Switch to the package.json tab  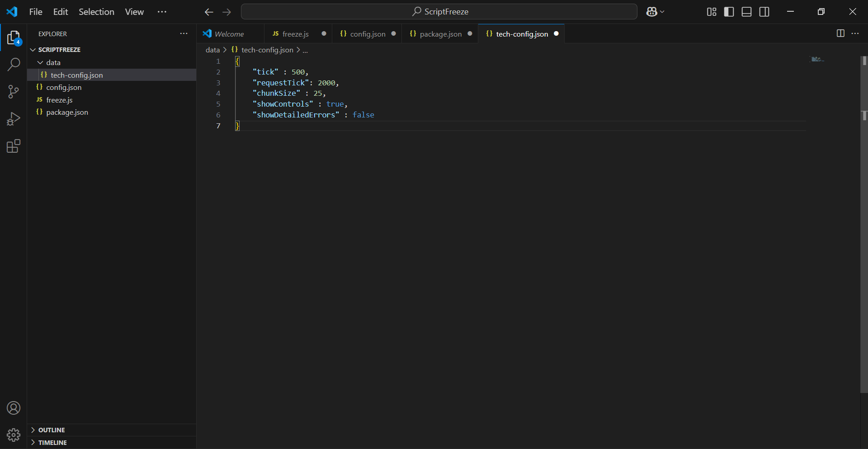coord(440,34)
